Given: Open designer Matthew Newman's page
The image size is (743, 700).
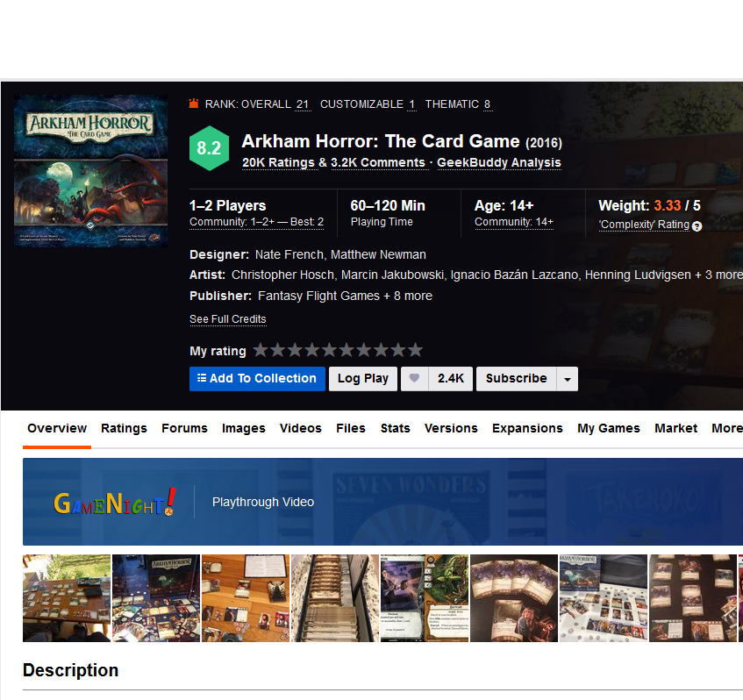Looking at the screenshot, I should pyautogui.click(x=378, y=255).
